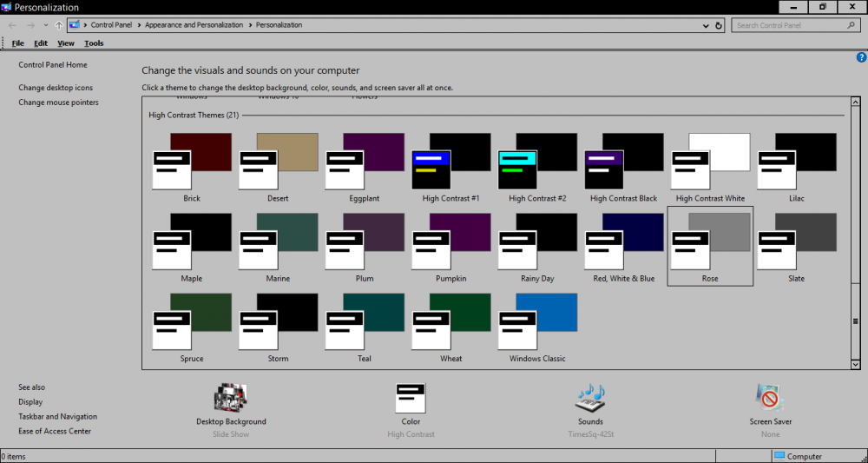Open the Tools menu
This screenshot has width=868, height=463.
click(94, 43)
